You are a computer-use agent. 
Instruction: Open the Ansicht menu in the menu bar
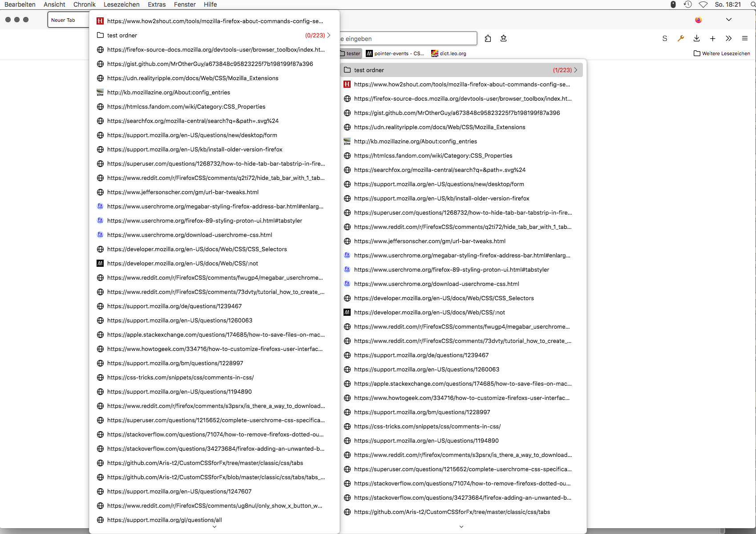pos(54,4)
